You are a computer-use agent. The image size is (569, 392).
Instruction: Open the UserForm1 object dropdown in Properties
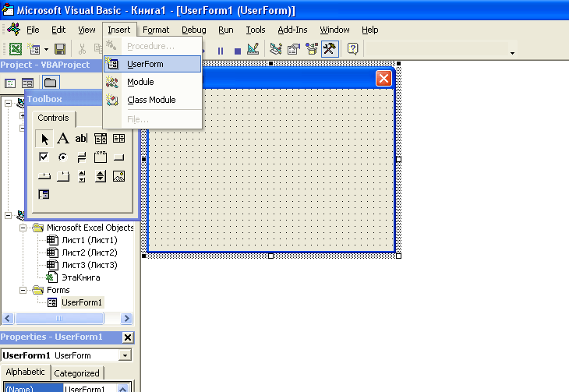(125, 355)
